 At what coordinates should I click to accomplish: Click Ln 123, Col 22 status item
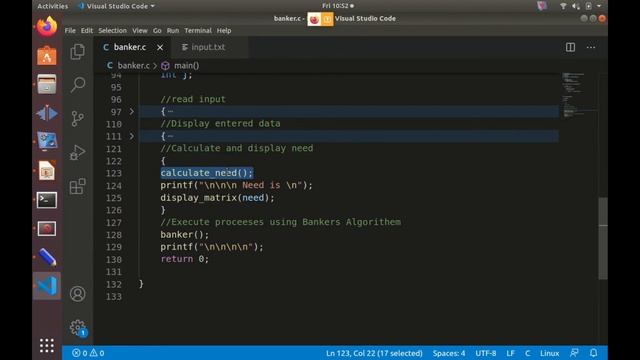click(374, 353)
